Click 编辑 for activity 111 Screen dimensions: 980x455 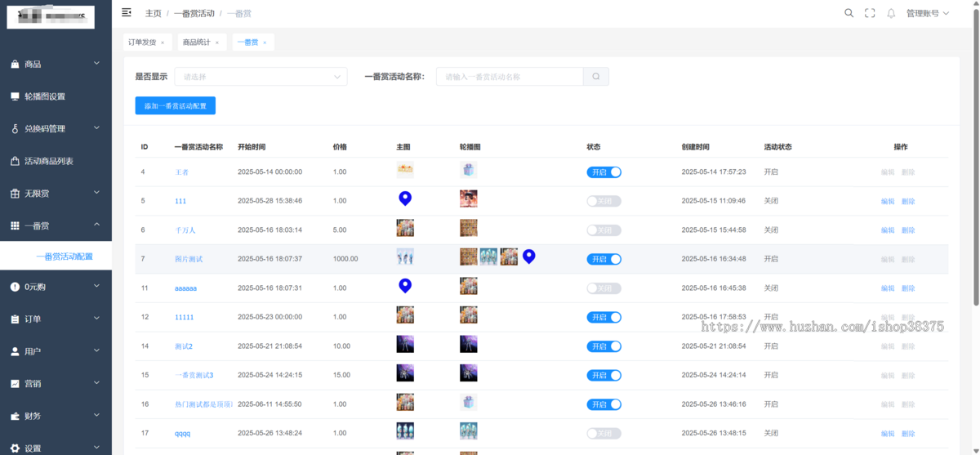click(888, 201)
